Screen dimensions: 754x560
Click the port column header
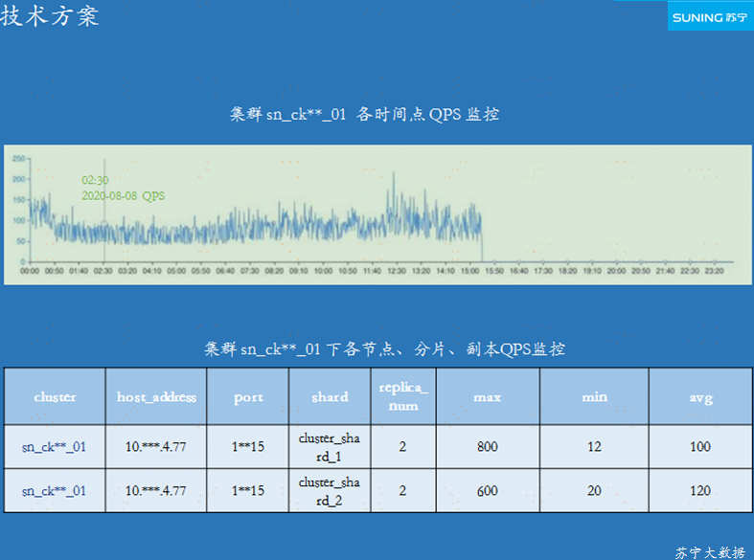[x=248, y=397]
